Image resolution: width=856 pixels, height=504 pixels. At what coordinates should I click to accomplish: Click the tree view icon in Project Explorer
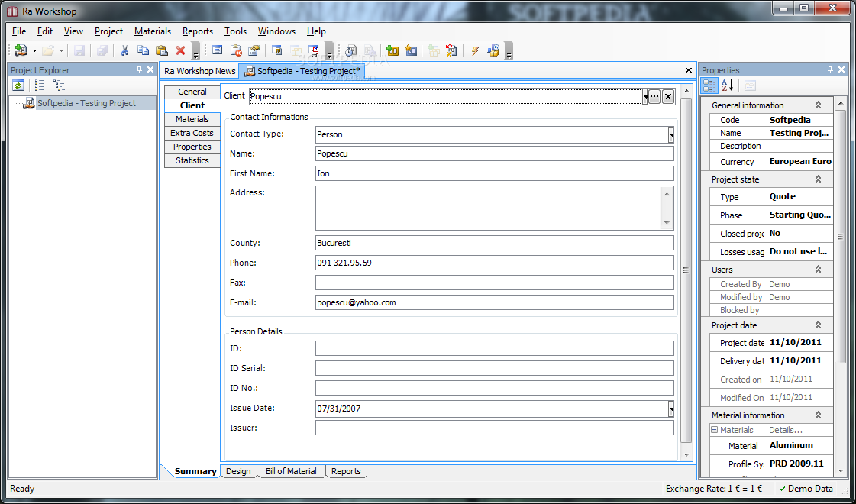[x=59, y=86]
